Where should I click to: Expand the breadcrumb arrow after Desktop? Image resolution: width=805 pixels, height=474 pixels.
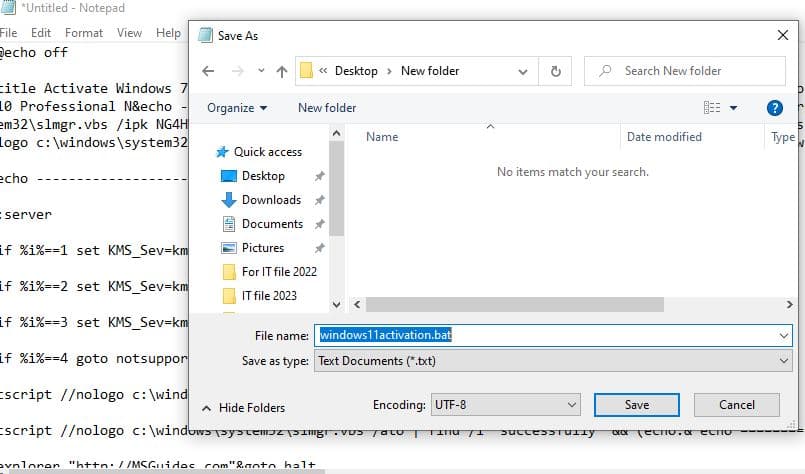[389, 71]
